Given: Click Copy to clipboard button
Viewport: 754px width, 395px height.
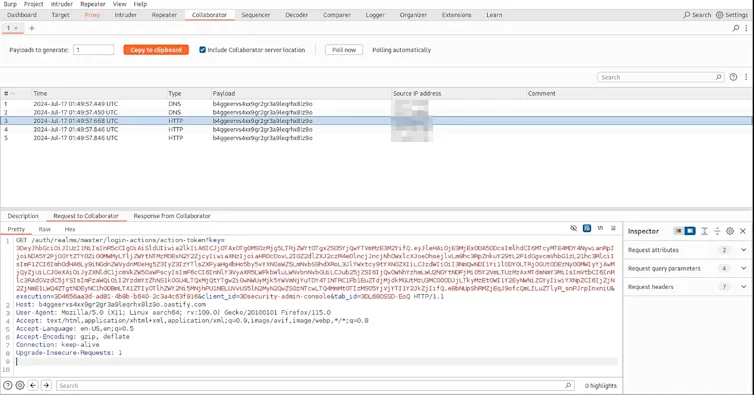Looking at the screenshot, I should point(156,50).
